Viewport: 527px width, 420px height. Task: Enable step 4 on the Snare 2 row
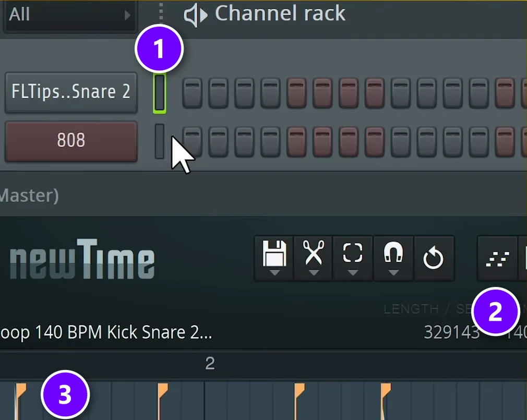coord(271,93)
